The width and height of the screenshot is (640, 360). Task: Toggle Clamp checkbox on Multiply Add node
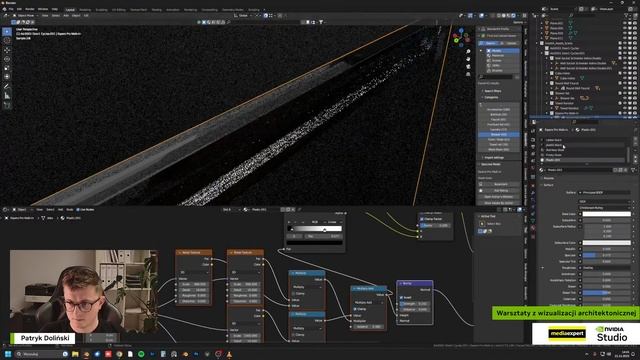tap(355, 309)
